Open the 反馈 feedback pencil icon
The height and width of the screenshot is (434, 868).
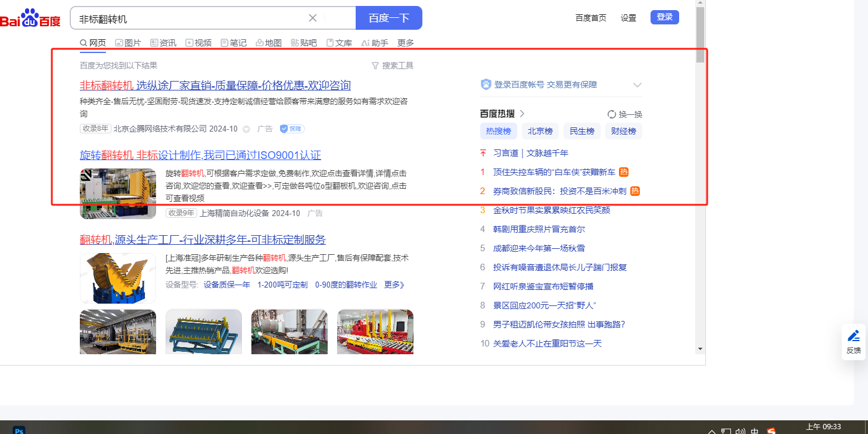tap(853, 336)
